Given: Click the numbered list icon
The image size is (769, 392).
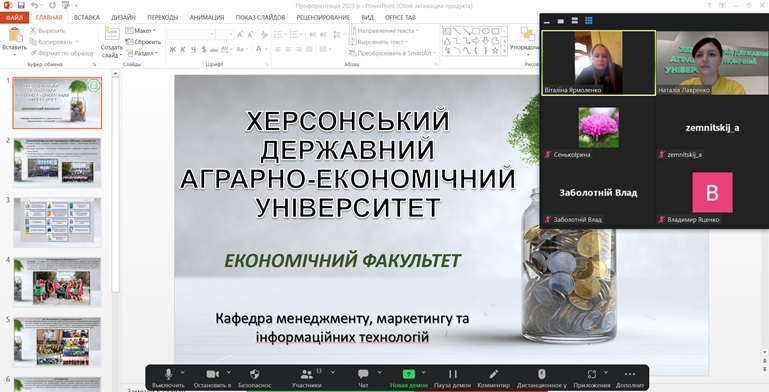Looking at the screenshot, I should click(x=293, y=34).
